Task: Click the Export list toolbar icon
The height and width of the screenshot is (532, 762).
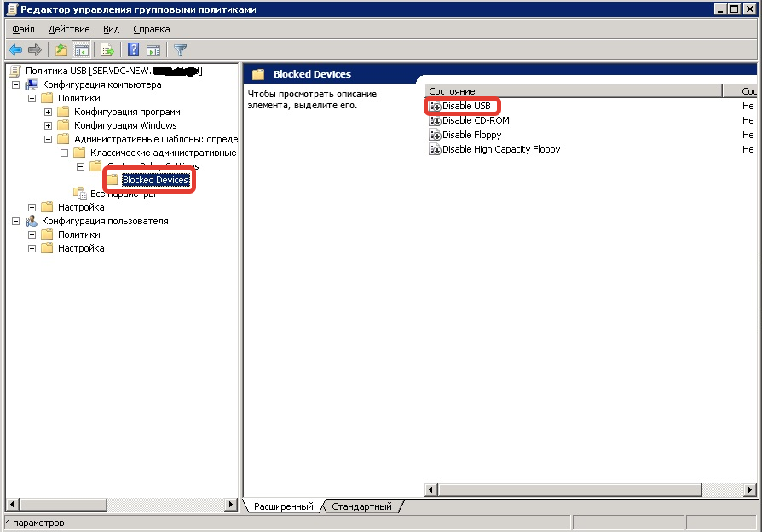Action: click(x=107, y=49)
